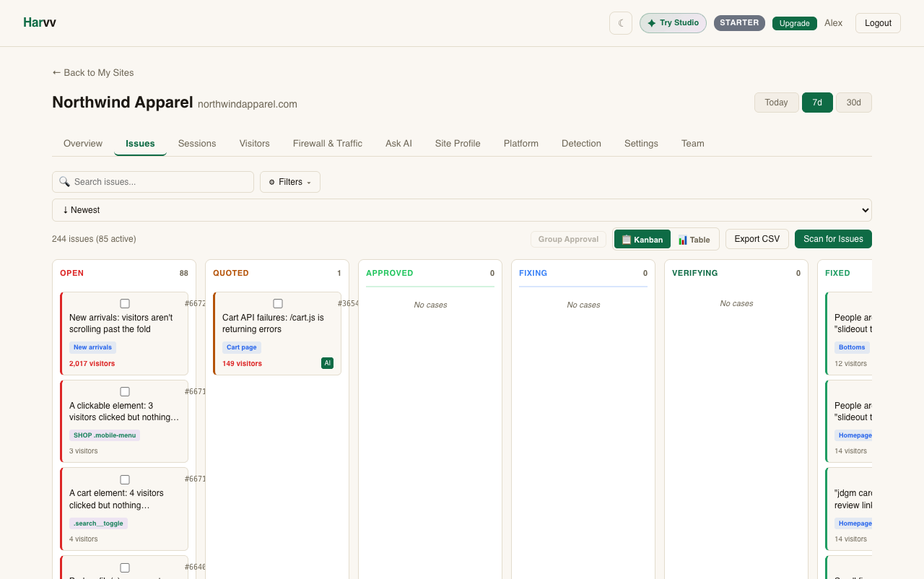Select the clickable element issue checkbox
The height and width of the screenshot is (579, 924).
(125, 391)
